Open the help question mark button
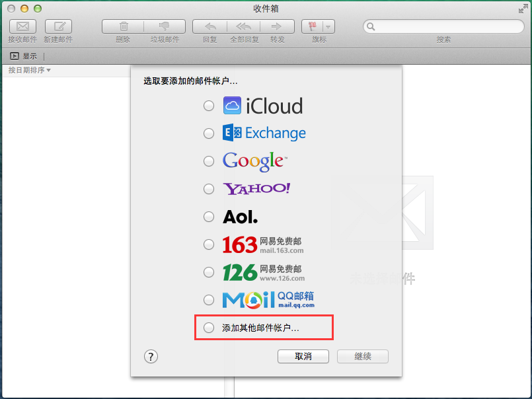The width and height of the screenshot is (532, 399). click(151, 357)
